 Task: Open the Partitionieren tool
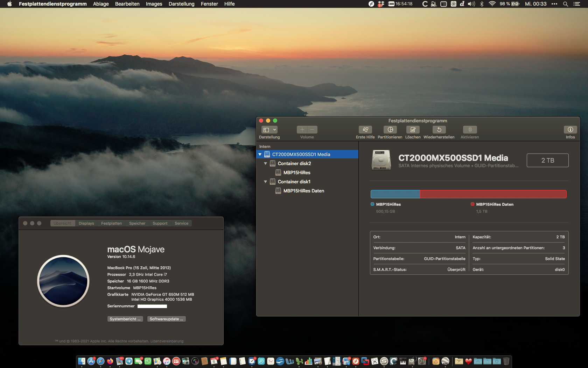coord(390,130)
